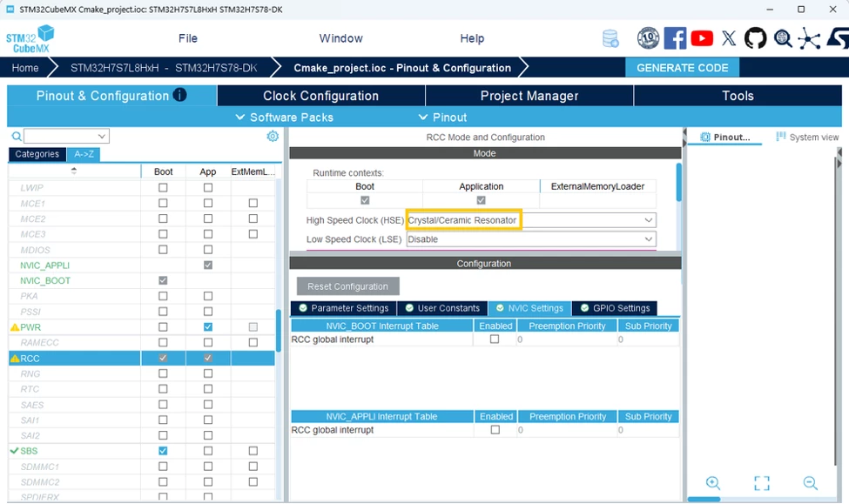Switch to System view tab
This screenshot has width=849, height=504.
click(807, 137)
